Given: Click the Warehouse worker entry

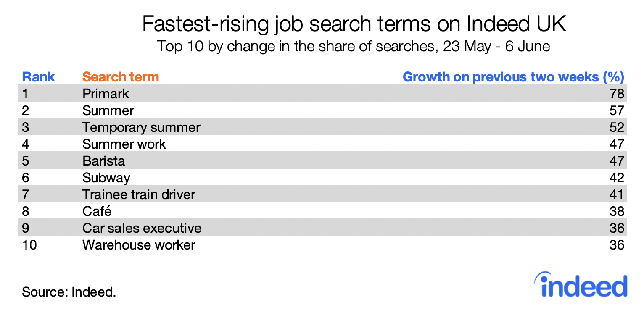Looking at the screenshot, I should [x=139, y=245].
